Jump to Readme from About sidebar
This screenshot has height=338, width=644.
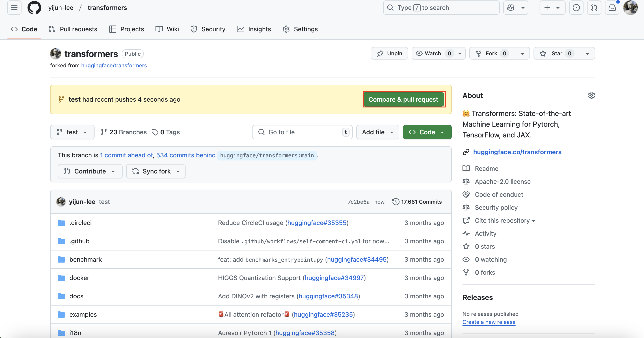coord(486,169)
